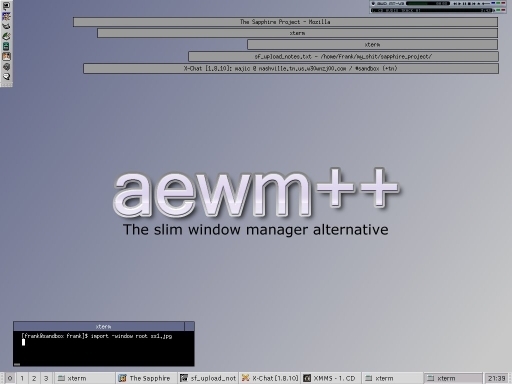
Task: Switch to workspace 0 in the pager
Action: [x=10, y=378]
